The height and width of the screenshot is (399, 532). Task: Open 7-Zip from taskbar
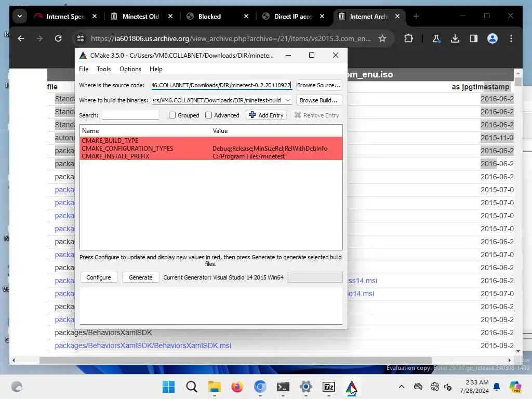329,387
